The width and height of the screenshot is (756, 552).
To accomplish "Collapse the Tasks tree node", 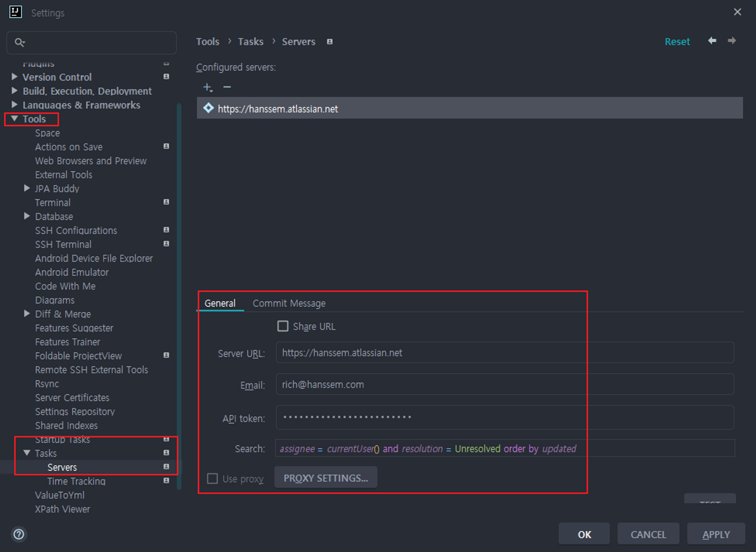I will (27, 452).
